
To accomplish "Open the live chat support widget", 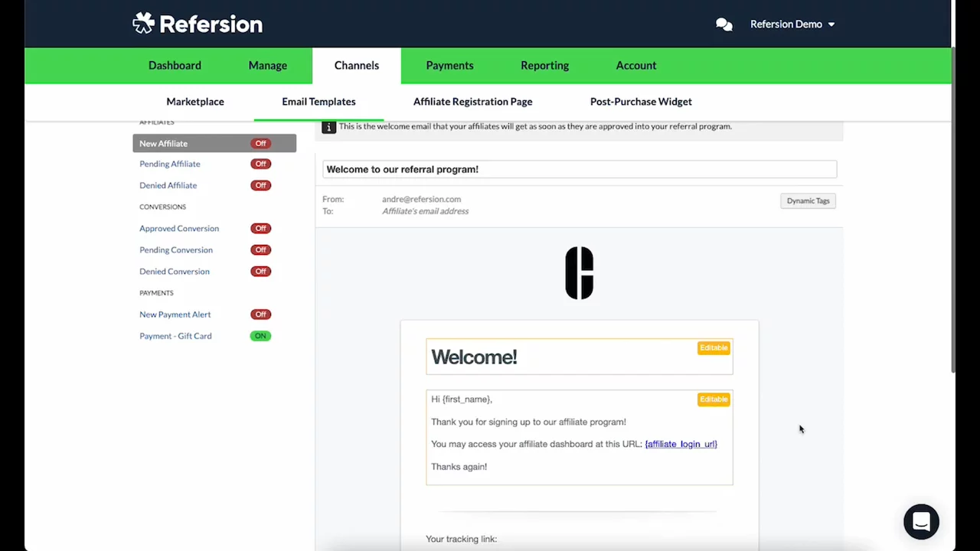I will coord(921,522).
